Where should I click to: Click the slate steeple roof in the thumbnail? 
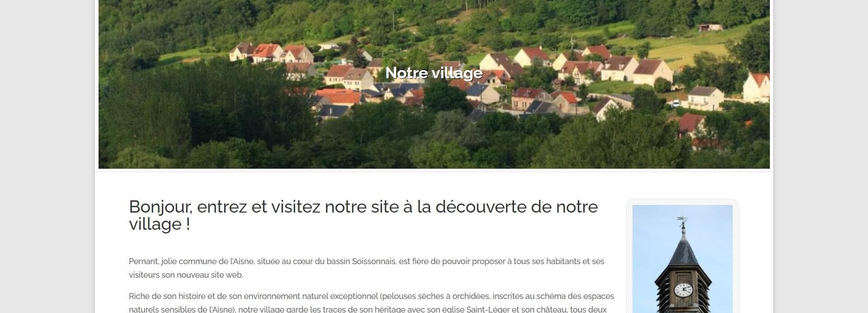pyautogui.click(x=683, y=250)
